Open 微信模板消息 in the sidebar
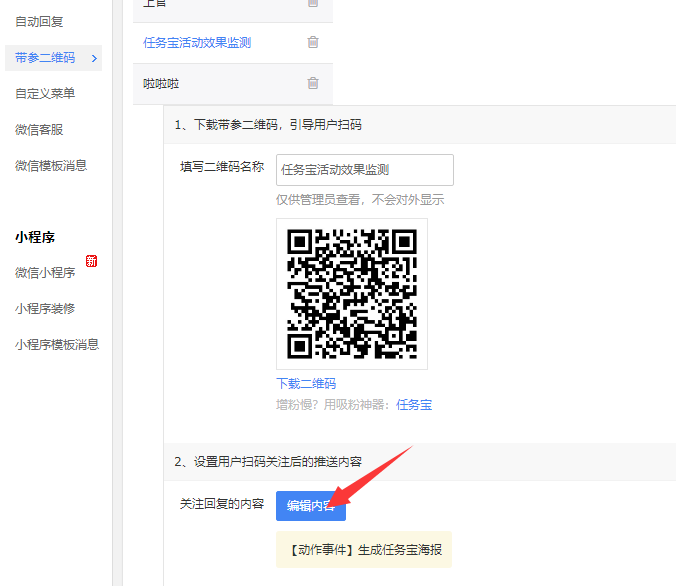 51,166
